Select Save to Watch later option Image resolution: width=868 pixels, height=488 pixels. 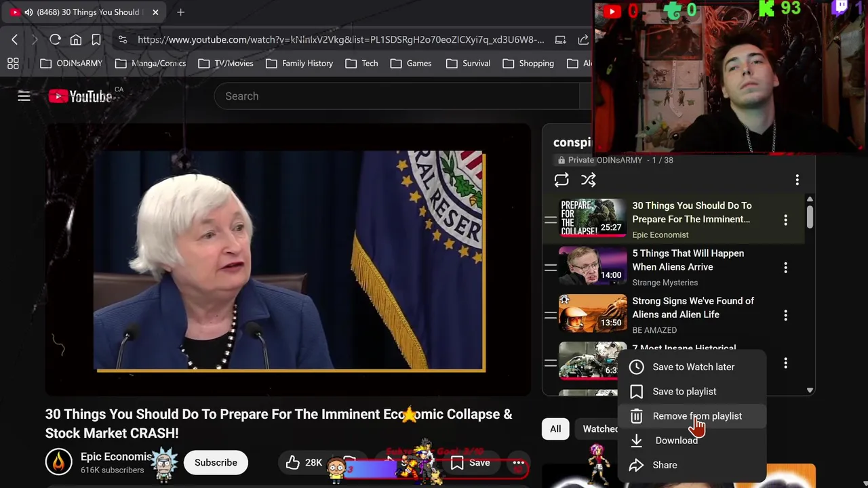pos(692,367)
